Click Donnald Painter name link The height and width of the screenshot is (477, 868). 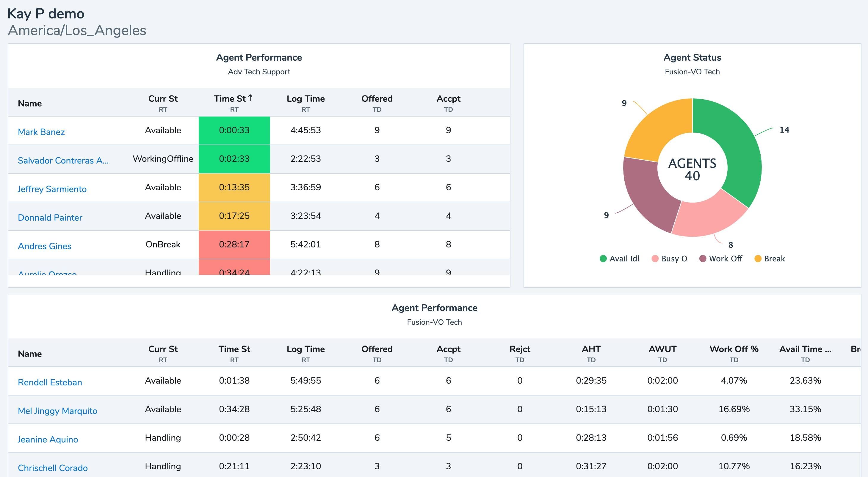pyautogui.click(x=50, y=218)
